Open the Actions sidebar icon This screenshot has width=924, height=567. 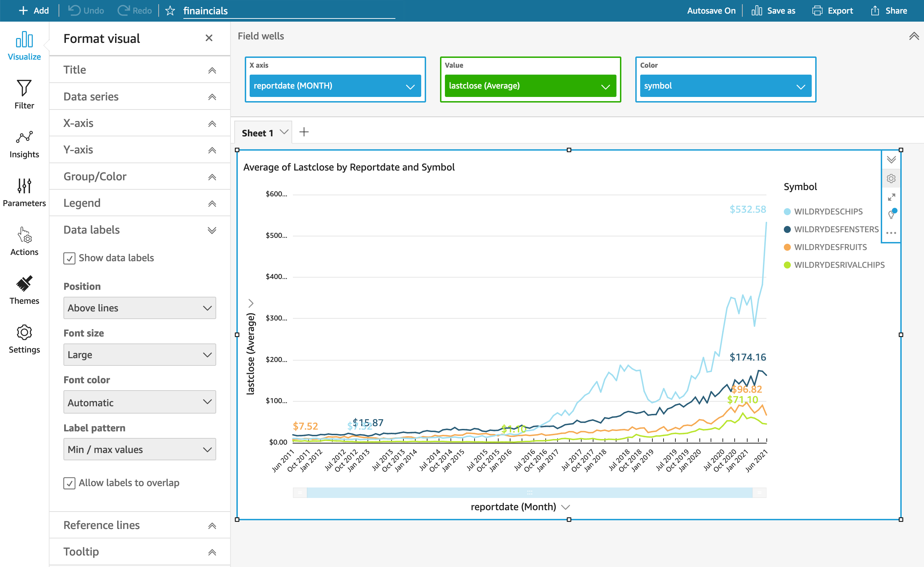point(24,241)
